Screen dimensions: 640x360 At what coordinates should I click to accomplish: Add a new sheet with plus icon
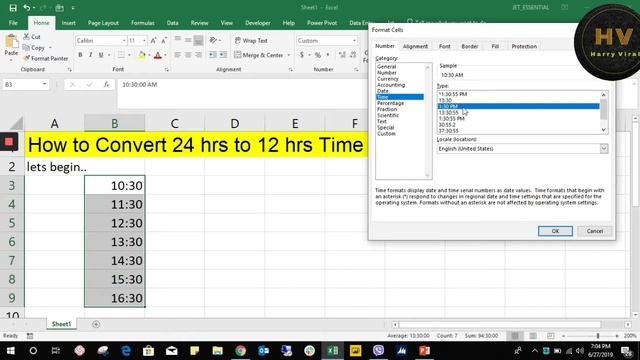pyautogui.click(x=96, y=324)
